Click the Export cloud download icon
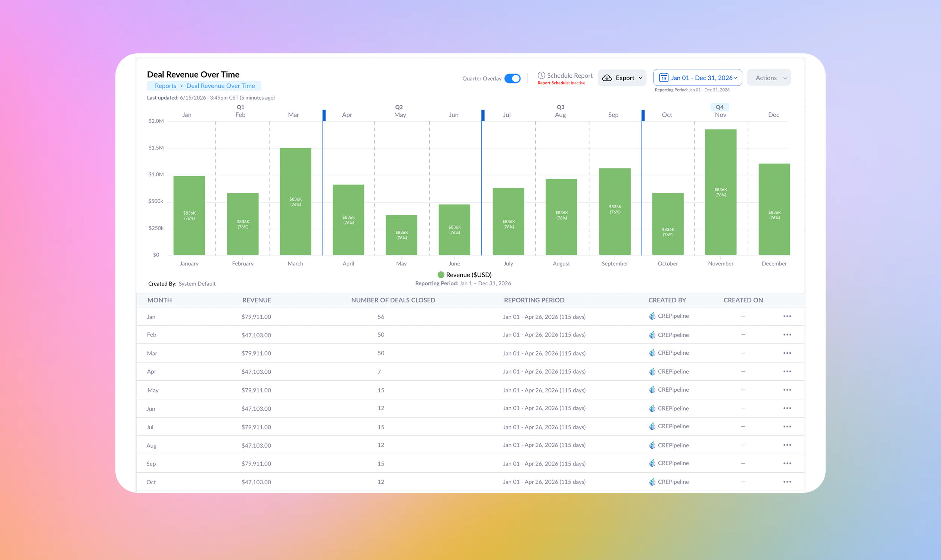 pyautogui.click(x=606, y=78)
